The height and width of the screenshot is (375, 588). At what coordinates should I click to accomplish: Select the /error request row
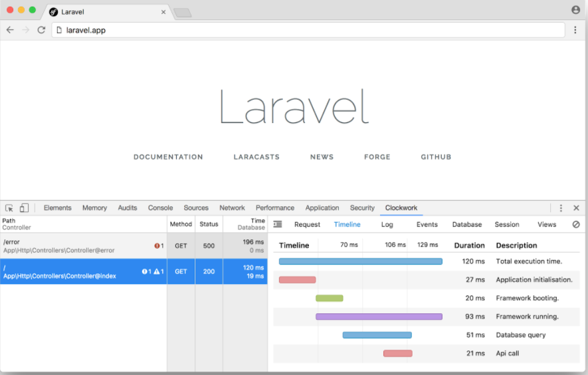click(x=134, y=246)
